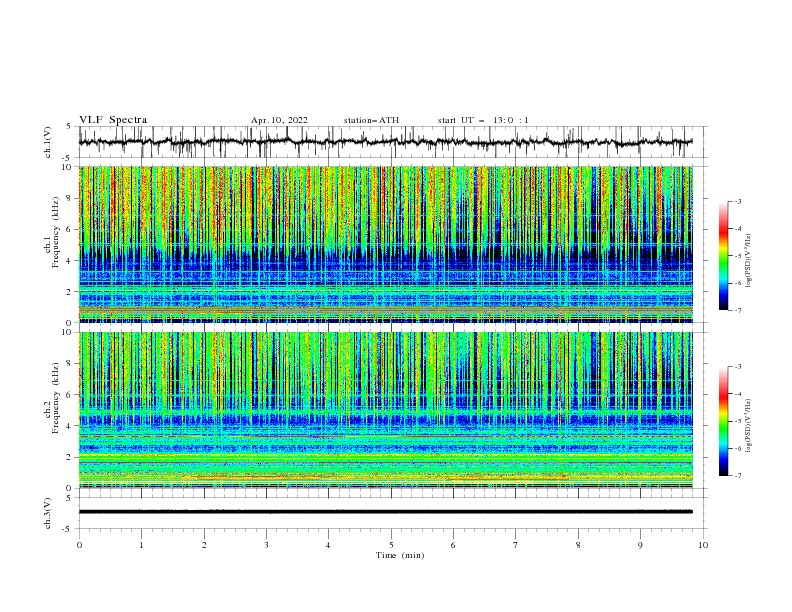Click the ch.1 spectrogram colorbar
Image resolution: width=792 pixels, height=612 pixels.
tap(723, 256)
